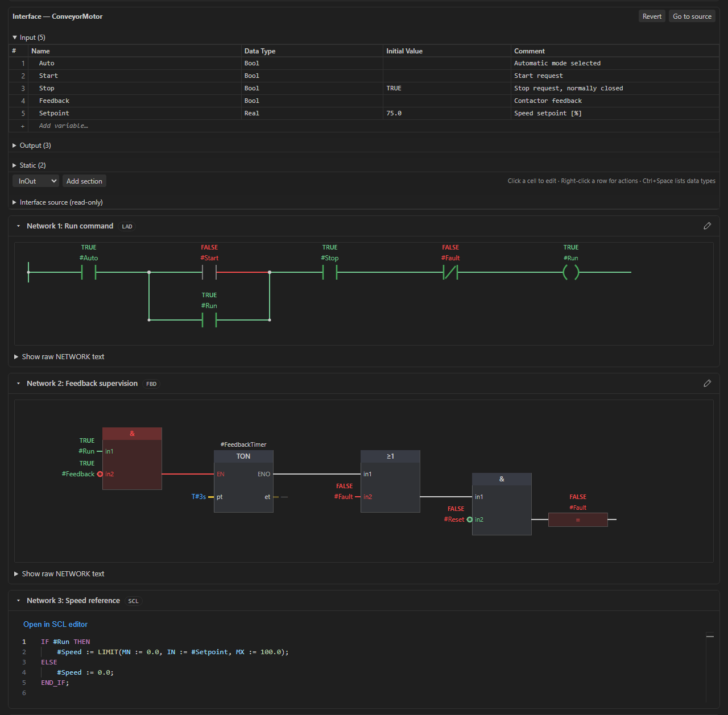The image size is (728, 715).
Task: Collapse Network 2: Feedback supervision
Action: point(18,384)
